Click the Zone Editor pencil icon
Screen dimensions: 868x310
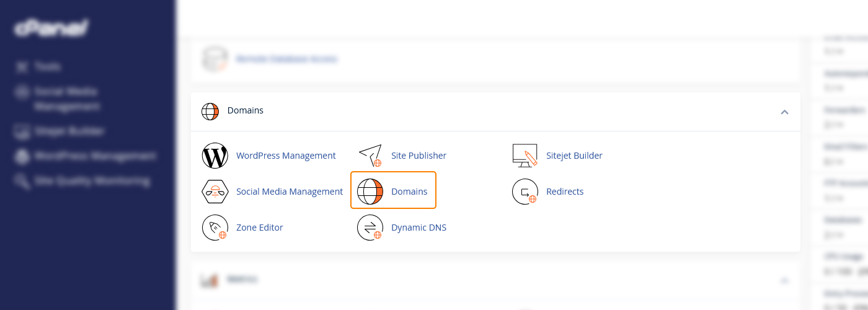pyautogui.click(x=215, y=228)
